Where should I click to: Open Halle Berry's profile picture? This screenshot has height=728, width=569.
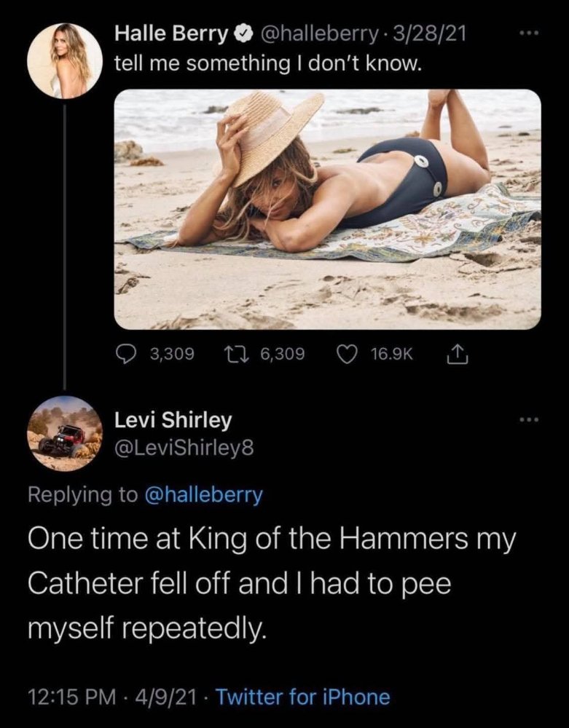(64, 60)
